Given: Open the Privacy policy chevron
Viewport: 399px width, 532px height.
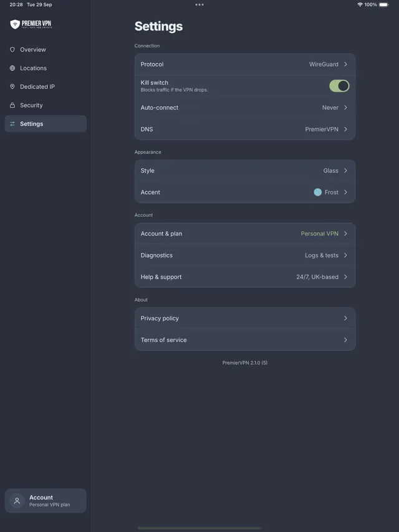Looking at the screenshot, I should (345, 318).
